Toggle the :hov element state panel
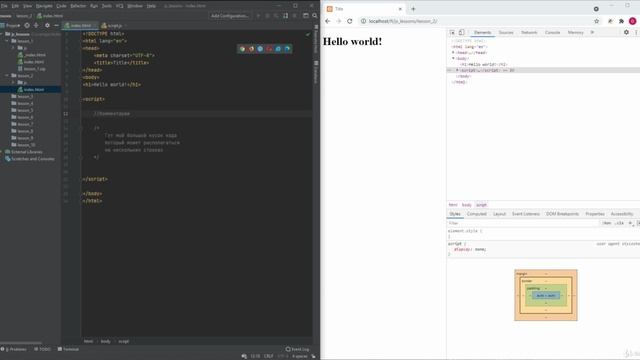Viewport: 640px width, 360px height. 607,223
